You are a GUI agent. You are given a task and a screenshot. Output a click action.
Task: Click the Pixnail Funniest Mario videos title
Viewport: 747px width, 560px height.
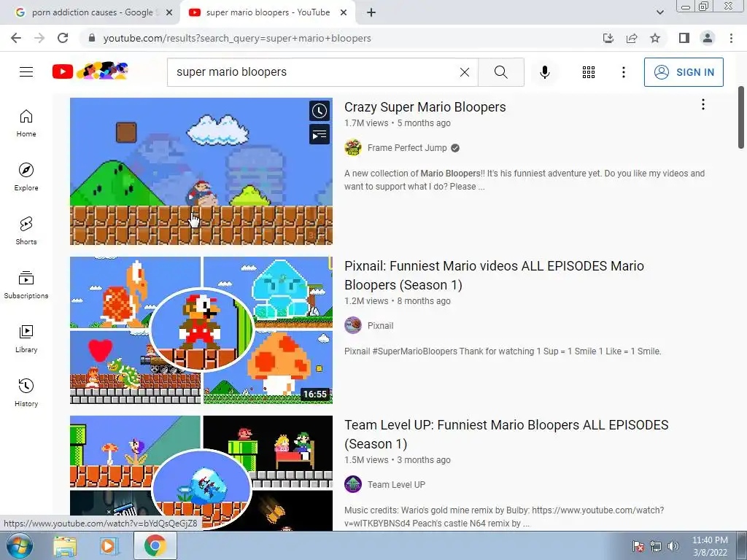tap(494, 275)
